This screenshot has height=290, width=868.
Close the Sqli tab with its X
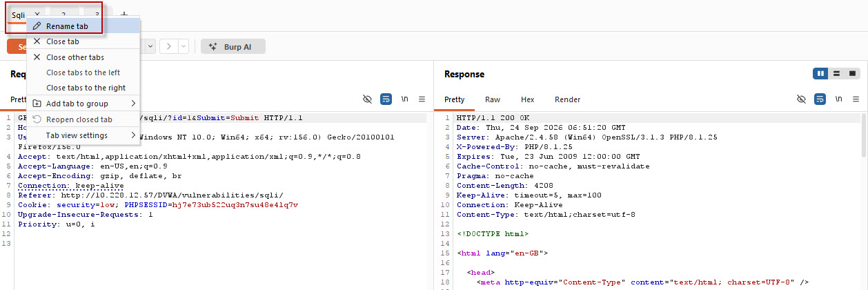[x=37, y=14]
